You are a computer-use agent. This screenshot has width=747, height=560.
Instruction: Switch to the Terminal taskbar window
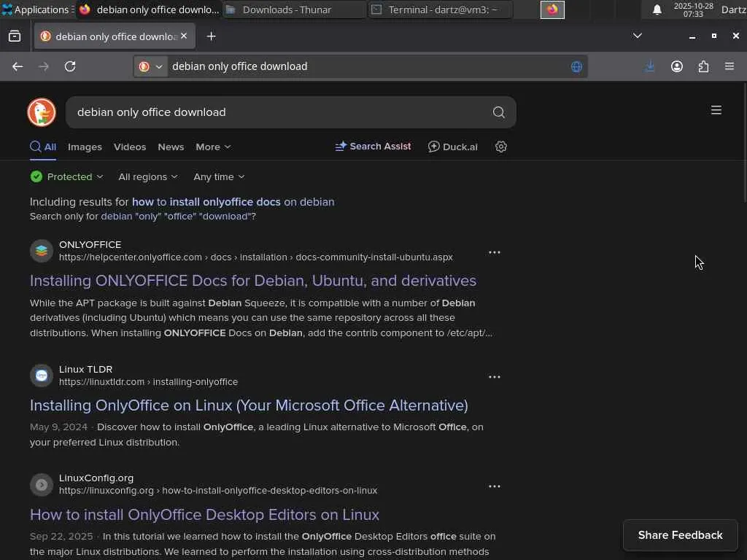point(441,9)
